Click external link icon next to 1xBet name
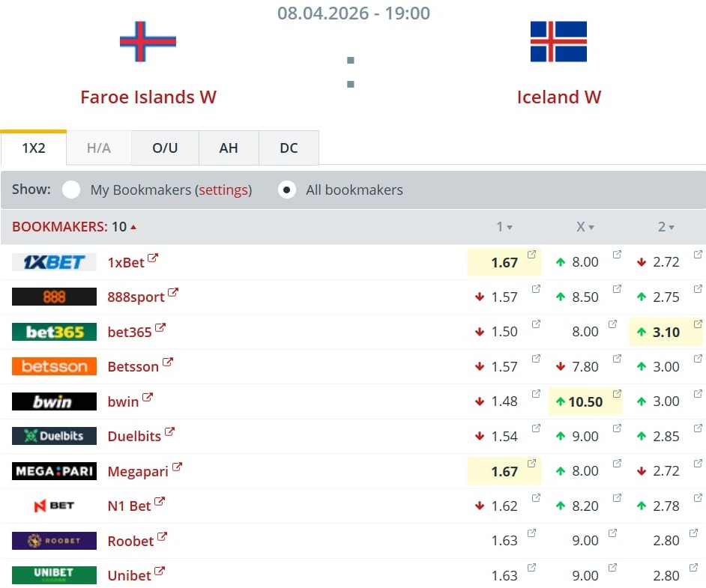Image resolution: width=706 pixels, height=588 pixels. click(153, 258)
